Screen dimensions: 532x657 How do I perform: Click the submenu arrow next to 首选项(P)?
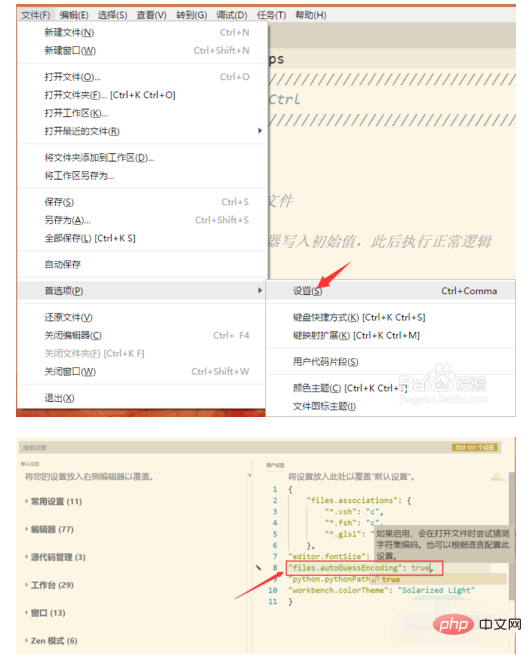(x=260, y=290)
